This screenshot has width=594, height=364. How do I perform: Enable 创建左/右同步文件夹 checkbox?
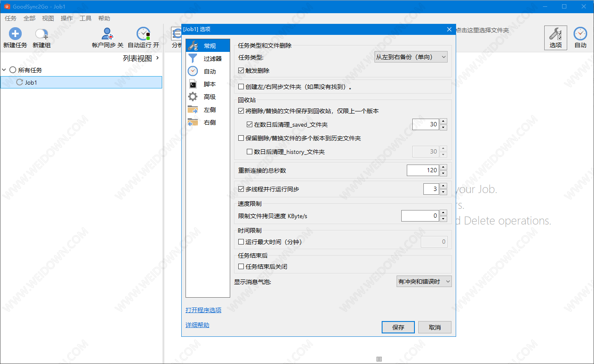tap(241, 87)
